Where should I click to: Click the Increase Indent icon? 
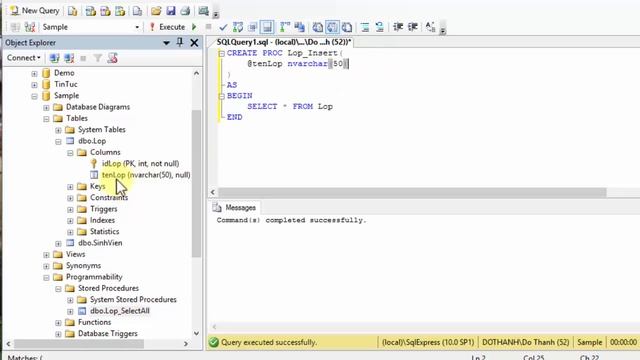pos(413,27)
